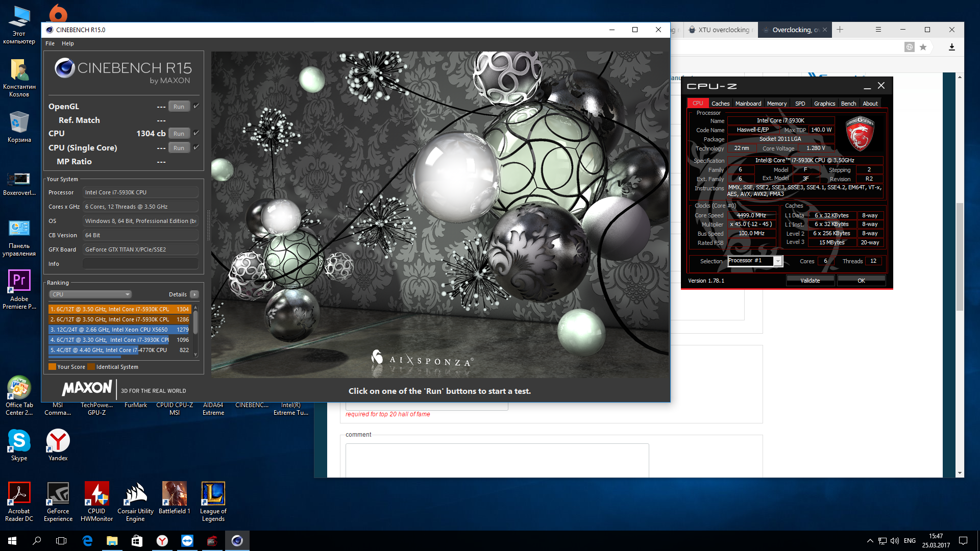Open the volume icon in system tray

click(x=894, y=541)
